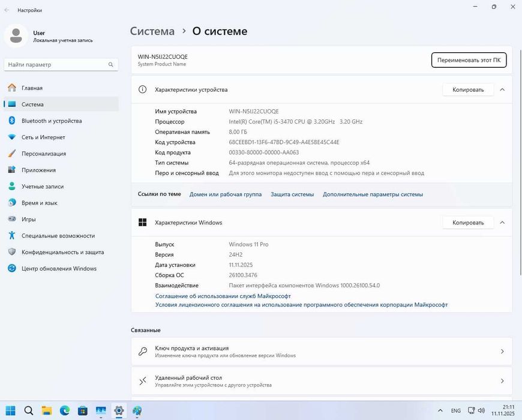Screen dimensions: 522x420
Task: Click the Settings gear icon on taskbar
Action: 119,410
